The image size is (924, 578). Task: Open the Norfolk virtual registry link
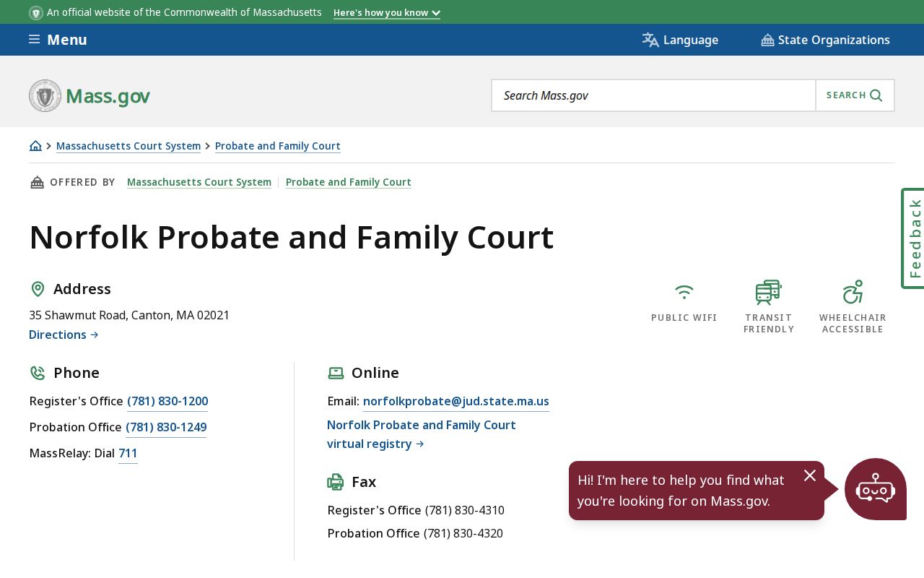pyautogui.click(x=422, y=434)
